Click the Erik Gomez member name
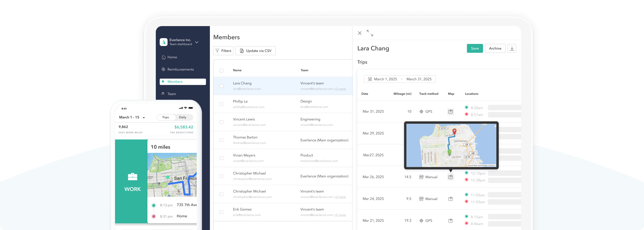 coord(242,209)
